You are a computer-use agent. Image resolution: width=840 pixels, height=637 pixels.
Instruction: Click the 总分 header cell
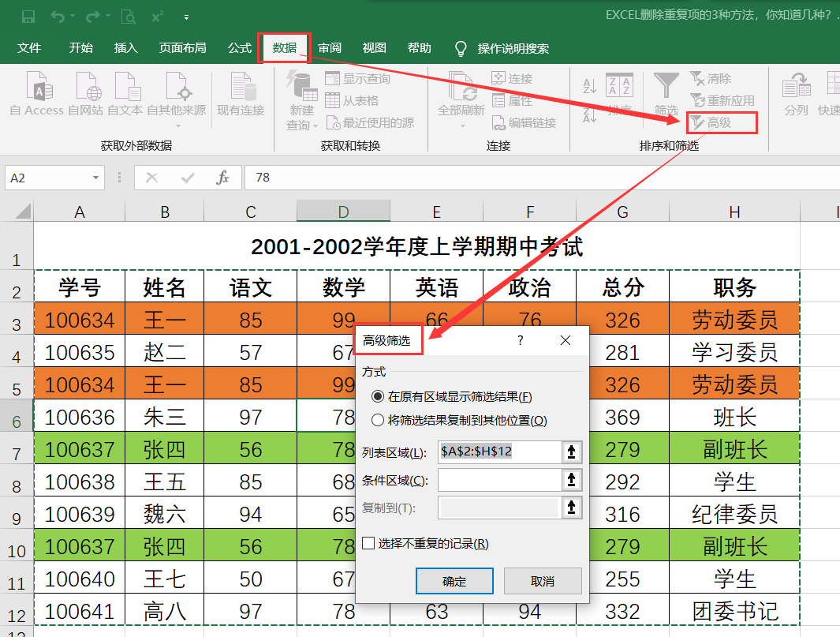click(622, 287)
